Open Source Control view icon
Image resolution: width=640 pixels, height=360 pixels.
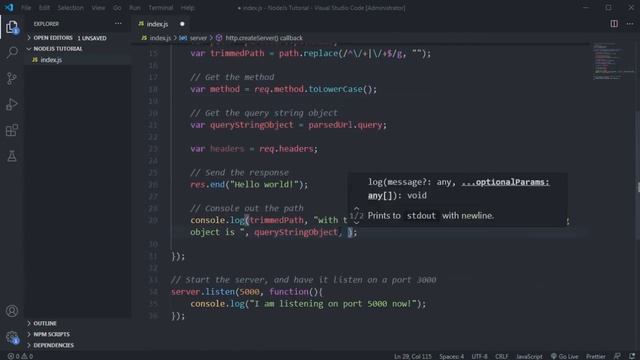[12, 78]
